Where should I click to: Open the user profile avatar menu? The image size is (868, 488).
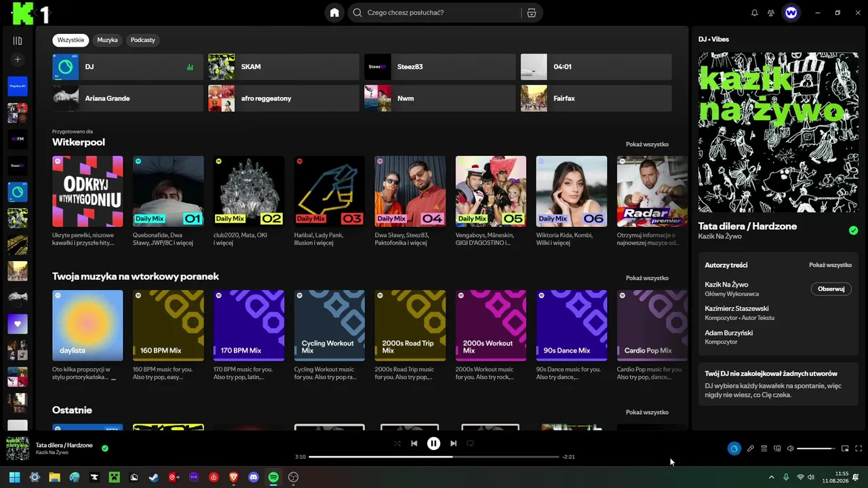pos(791,12)
